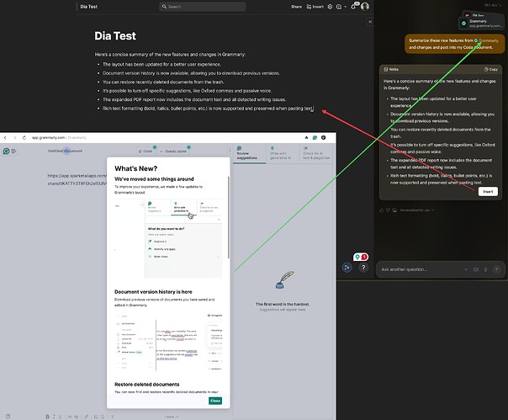This screenshot has width=508, height=420.
Task: Switch to Check for AI text & plagiarism tab
Action: coord(316,153)
